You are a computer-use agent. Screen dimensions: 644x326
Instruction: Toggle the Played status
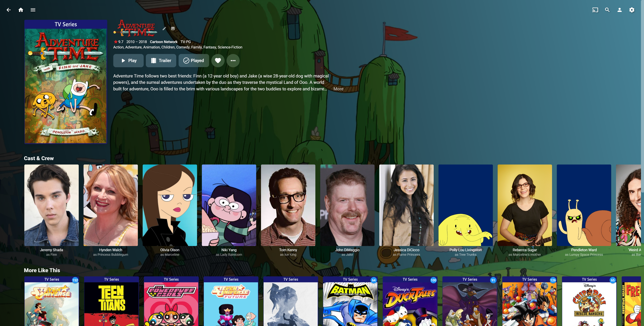[194, 60]
